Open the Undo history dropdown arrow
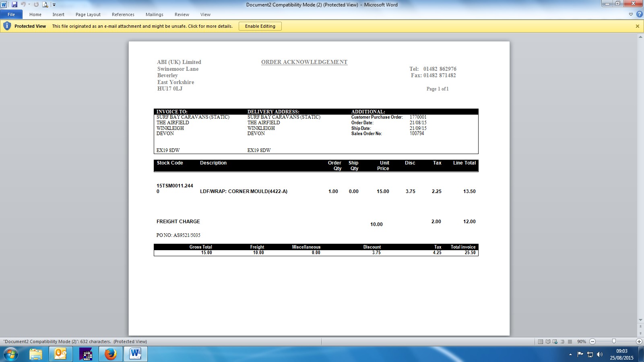The width and height of the screenshot is (644, 362). (x=29, y=4)
